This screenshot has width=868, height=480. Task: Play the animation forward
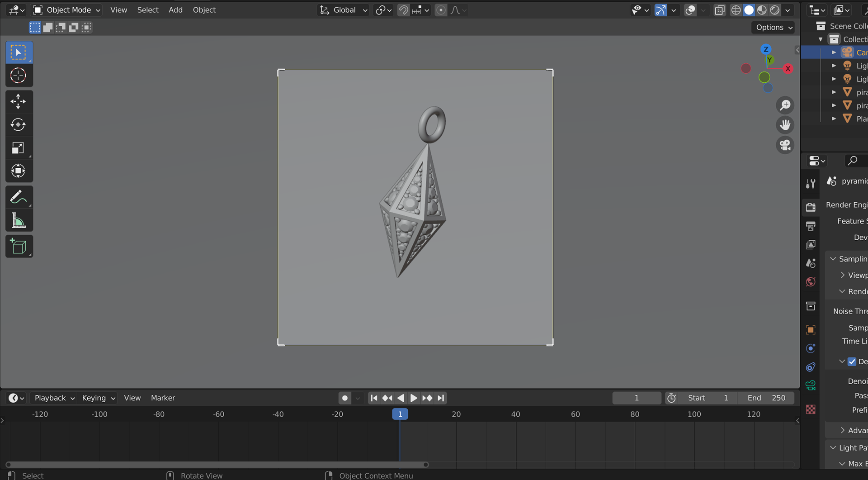(x=414, y=398)
